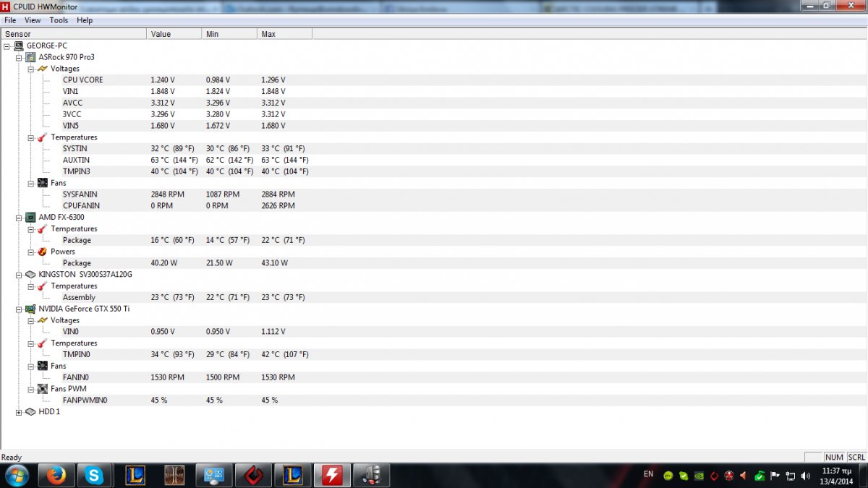Click the Value column header
Screen dimensions: 868x488
click(x=174, y=34)
